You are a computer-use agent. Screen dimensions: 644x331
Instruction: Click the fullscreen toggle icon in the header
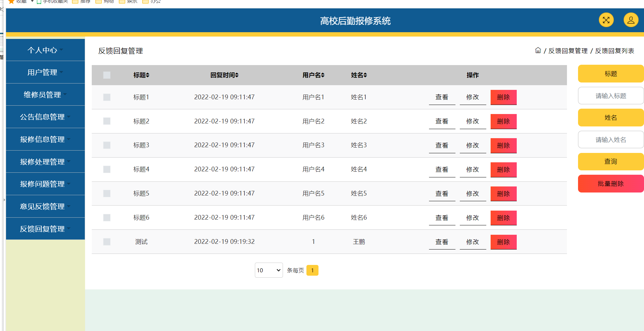(x=606, y=20)
